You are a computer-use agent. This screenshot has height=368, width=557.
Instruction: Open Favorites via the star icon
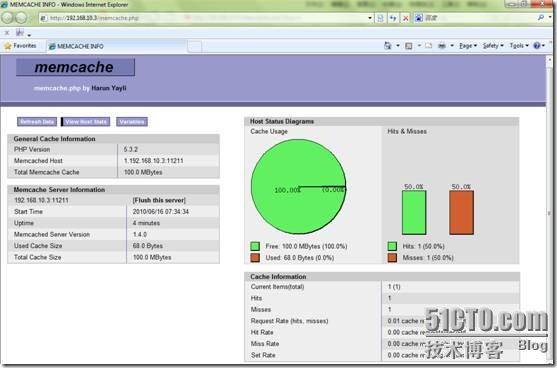[x=7, y=46]
